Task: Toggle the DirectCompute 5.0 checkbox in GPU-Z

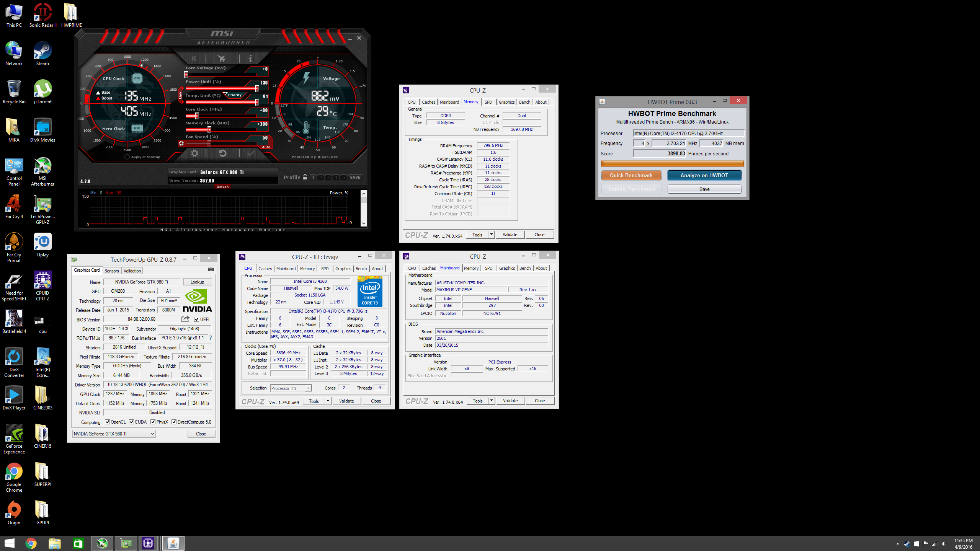Action: pyautogui.click(x=174, y=422)
